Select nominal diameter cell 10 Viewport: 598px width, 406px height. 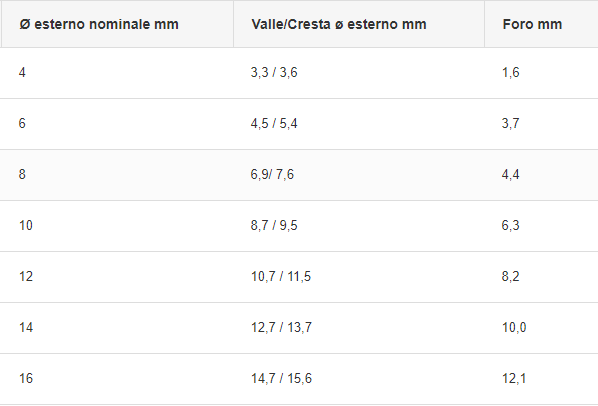(x=26, y=225)
